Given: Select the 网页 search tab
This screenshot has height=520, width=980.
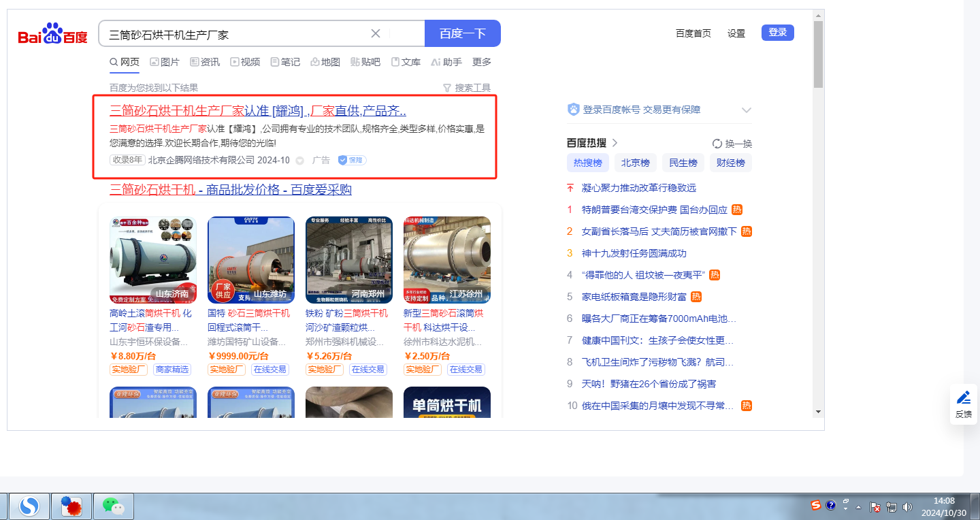Looking at the screenshot, I should (x=125, y=62).
